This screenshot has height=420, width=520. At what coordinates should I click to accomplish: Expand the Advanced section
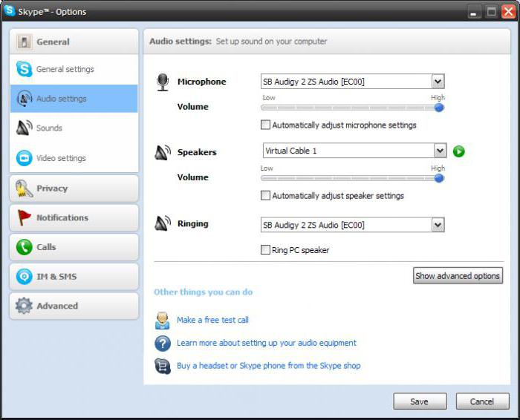[x=74, y=306]
